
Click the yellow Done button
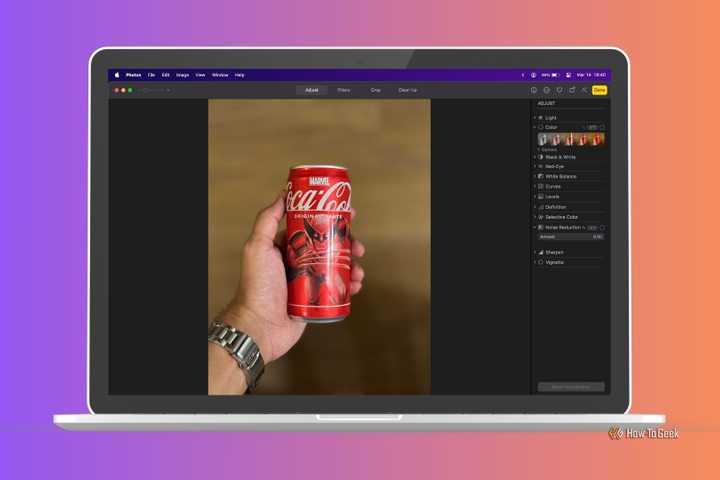point(599,90)
